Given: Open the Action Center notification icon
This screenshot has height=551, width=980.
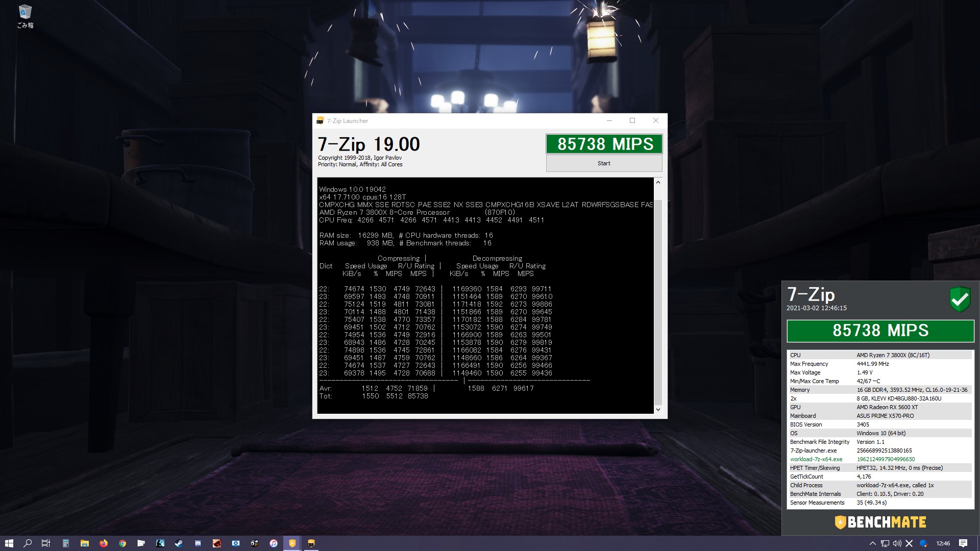Looking at the screenshot, I should (963, 543).
